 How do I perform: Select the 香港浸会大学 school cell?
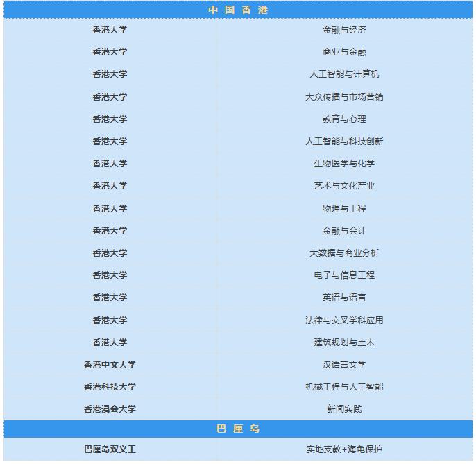point(110,409)
